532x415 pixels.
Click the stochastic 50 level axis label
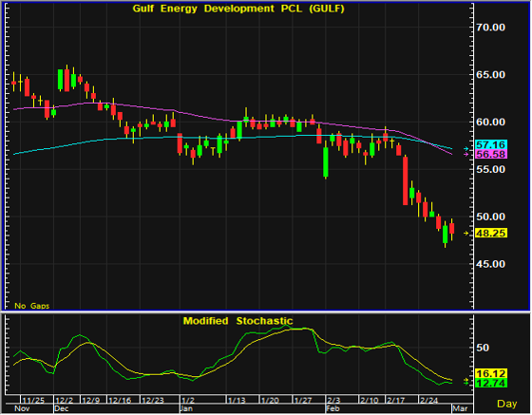(483, 348)
